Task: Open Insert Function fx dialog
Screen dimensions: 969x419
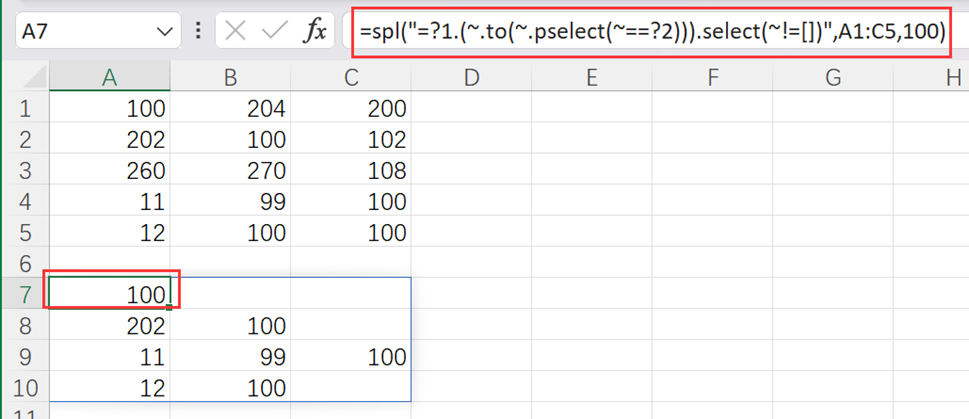Action: tap(315, 32)
